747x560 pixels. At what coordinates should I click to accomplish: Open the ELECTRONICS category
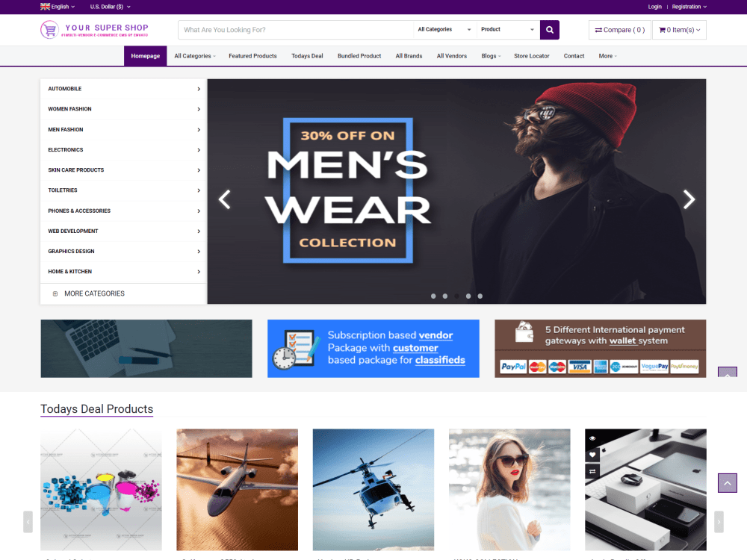pos(123,150)
